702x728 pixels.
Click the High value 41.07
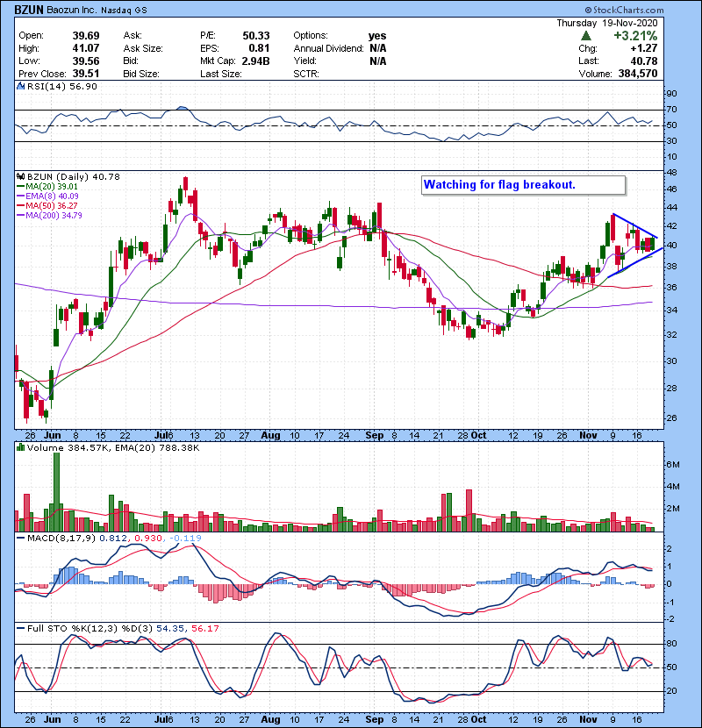(86, 48)
